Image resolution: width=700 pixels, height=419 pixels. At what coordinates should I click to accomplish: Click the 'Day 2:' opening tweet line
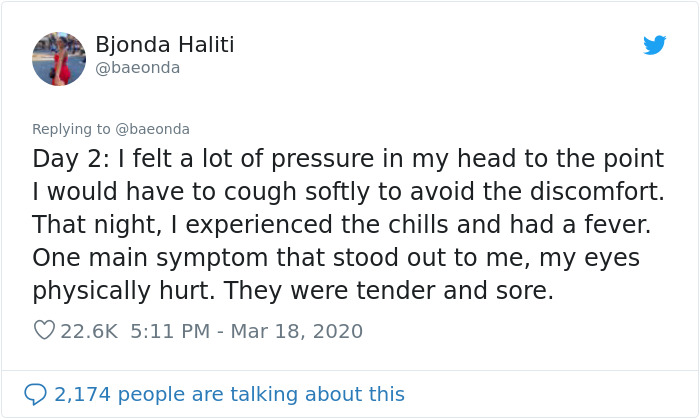click(348, 159)
